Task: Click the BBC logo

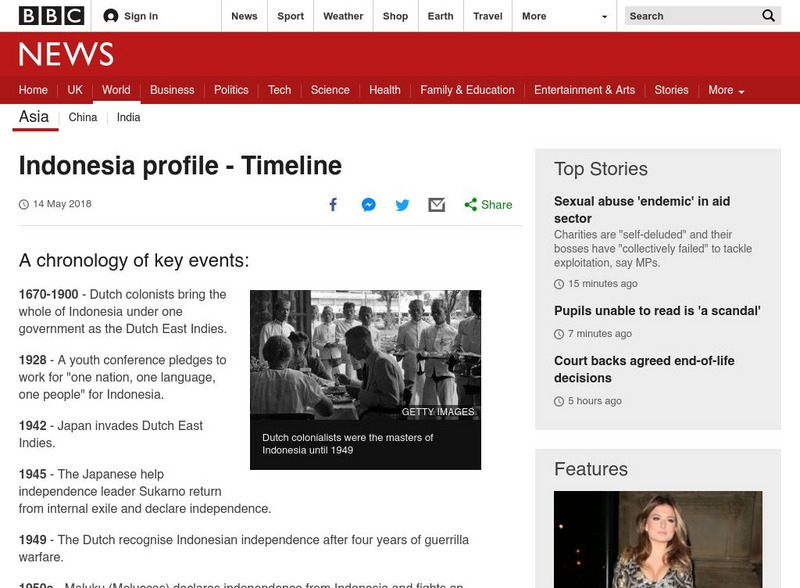Action: [51, 16]
